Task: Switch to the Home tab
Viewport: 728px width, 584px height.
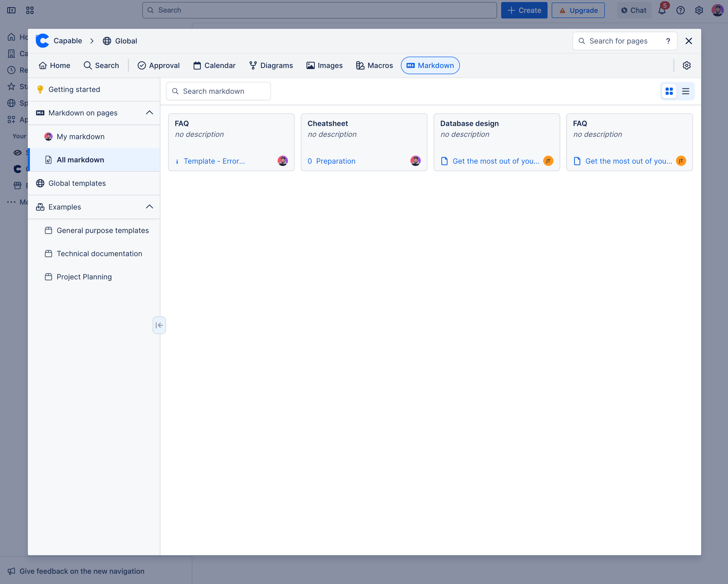Action: tap(54, 65)
